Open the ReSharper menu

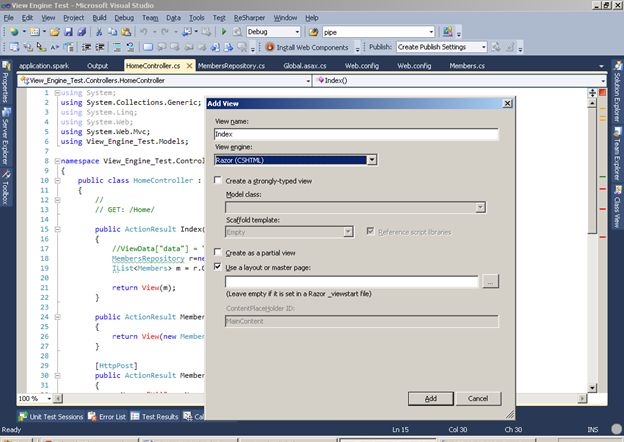249,18
